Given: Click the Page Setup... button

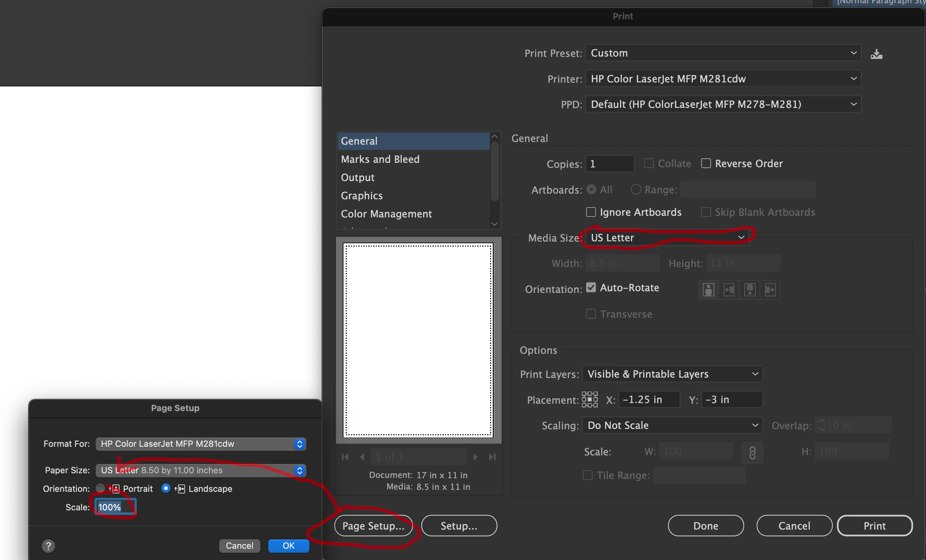Looking at the screenshot, I should [373, 526].
